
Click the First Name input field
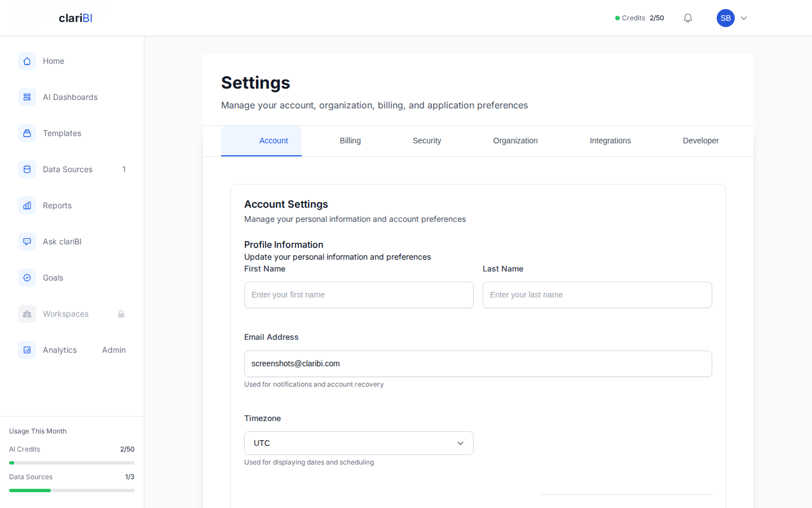click(359, 295)
